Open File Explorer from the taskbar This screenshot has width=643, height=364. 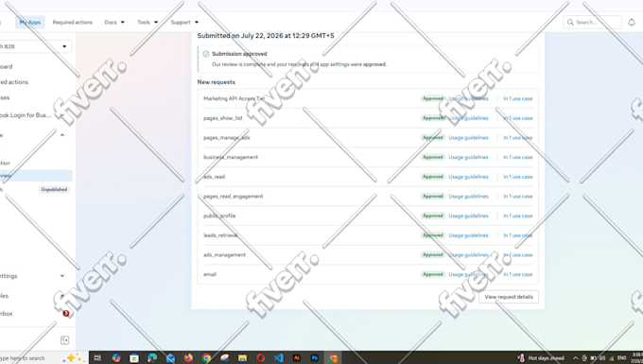(242, 357)
